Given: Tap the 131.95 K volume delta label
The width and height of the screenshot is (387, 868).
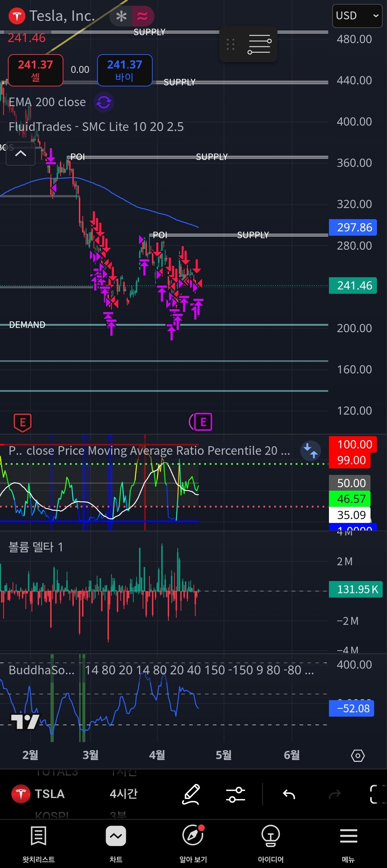Looking at the screenshot, I should [356, 589].
